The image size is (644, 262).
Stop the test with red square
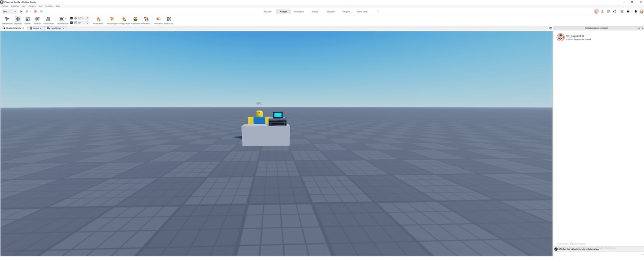(36, 12)
